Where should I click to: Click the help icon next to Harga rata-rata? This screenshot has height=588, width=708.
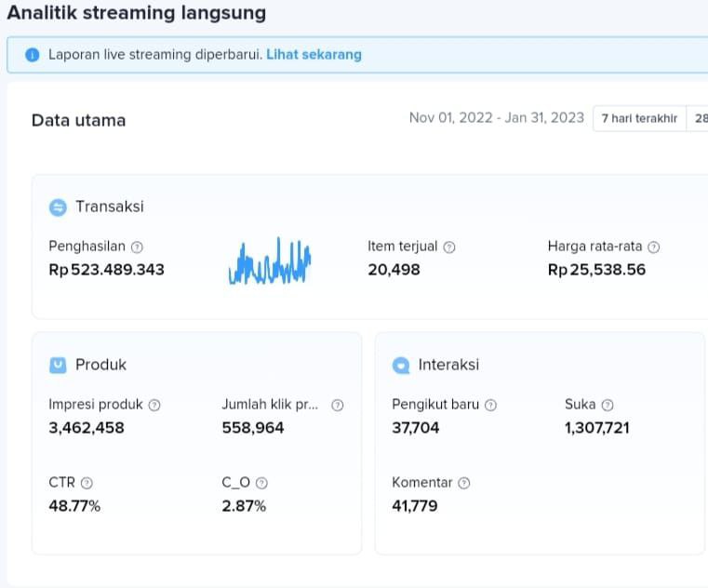(x=654, y=247)
